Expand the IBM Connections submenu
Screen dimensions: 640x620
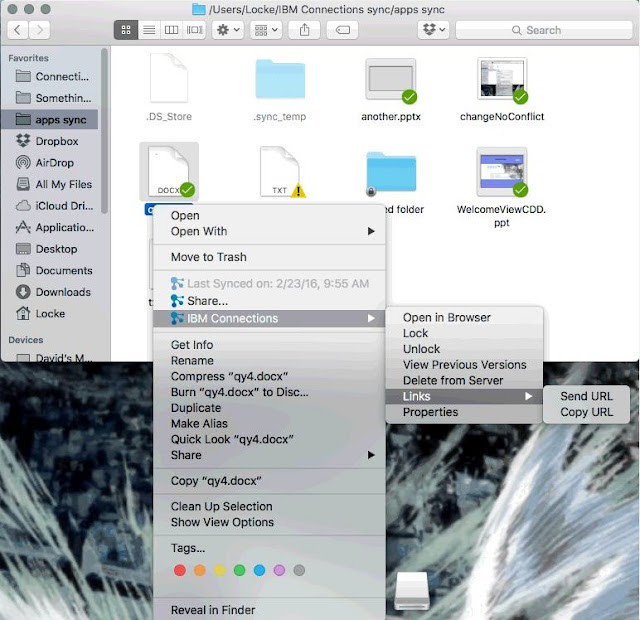point(269,318)
